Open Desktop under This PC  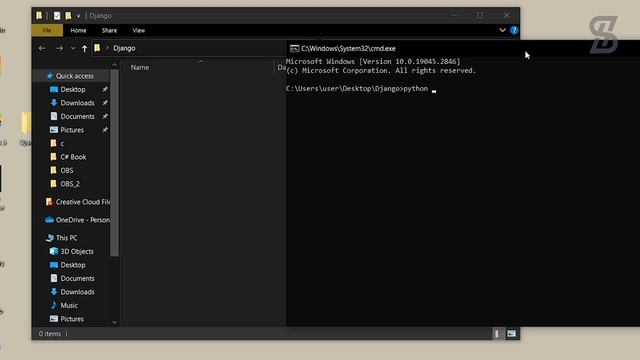73,265
